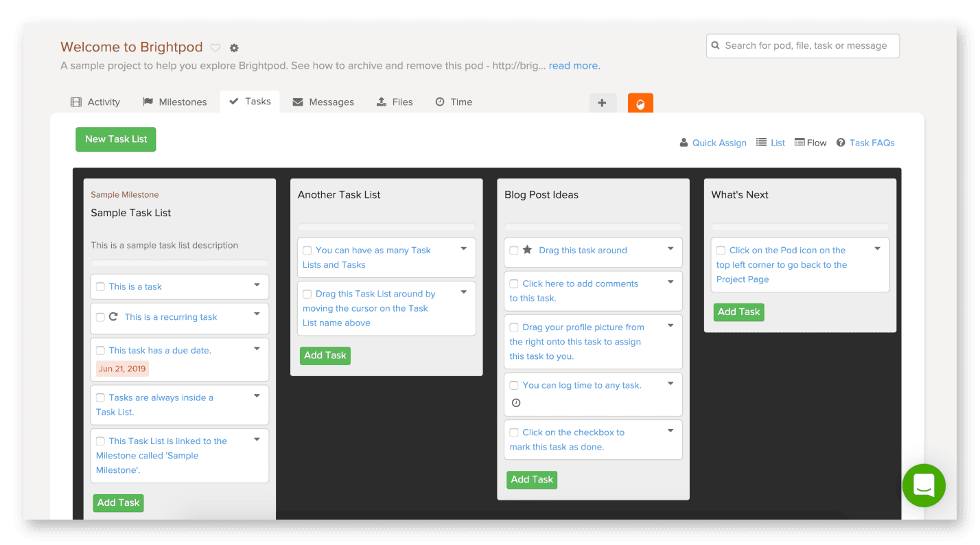Image resolution: width=980 pixels, height=545 pixels.
Task: Click the star icon on Drag this task around
Action: pos(527,250)
